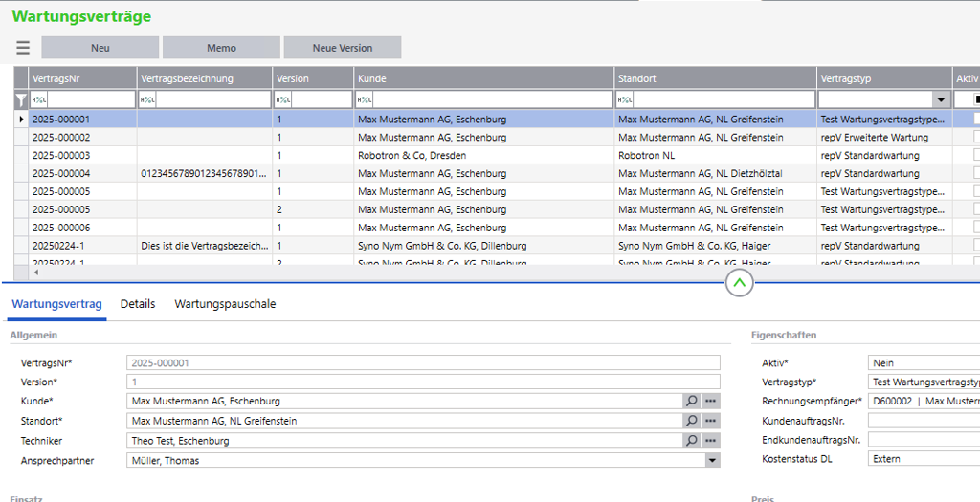Screen dimensions: 980x502
Task: Click the search magnifier for Kunde field
Action: click(x=691, y=401)
